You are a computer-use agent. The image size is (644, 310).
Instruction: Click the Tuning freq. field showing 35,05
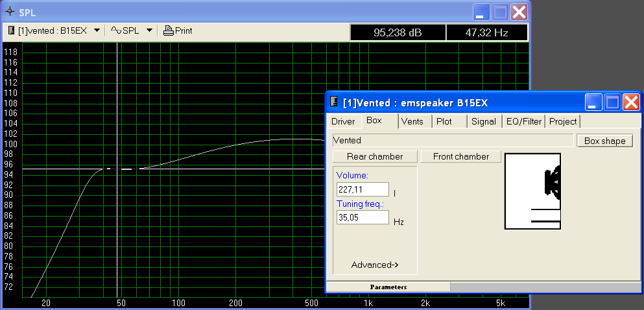(363, 218)
